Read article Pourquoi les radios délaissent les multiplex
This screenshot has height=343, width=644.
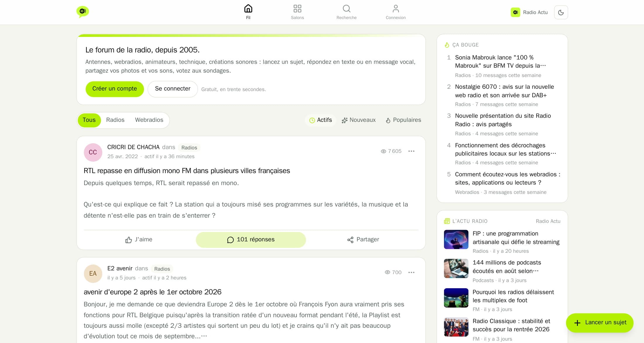(x=513, y=296)
